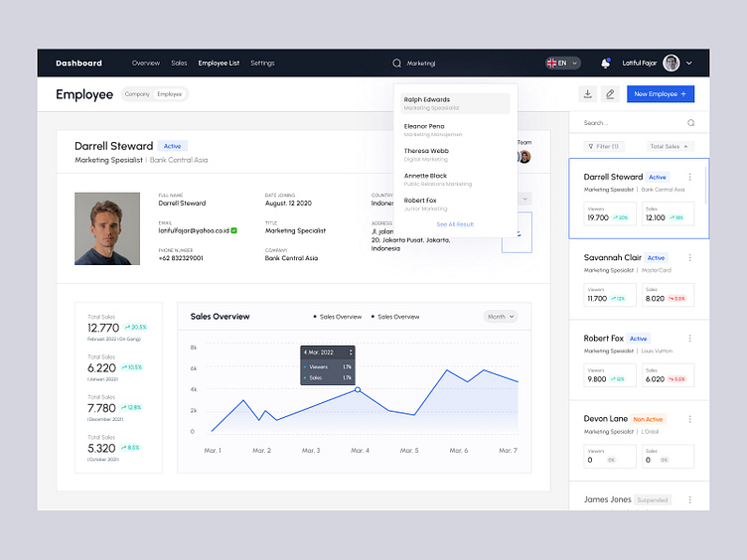The height and width of the screenshot is (560, 747).
Task: Click the green verified email badge
Action: coord(233,230)
